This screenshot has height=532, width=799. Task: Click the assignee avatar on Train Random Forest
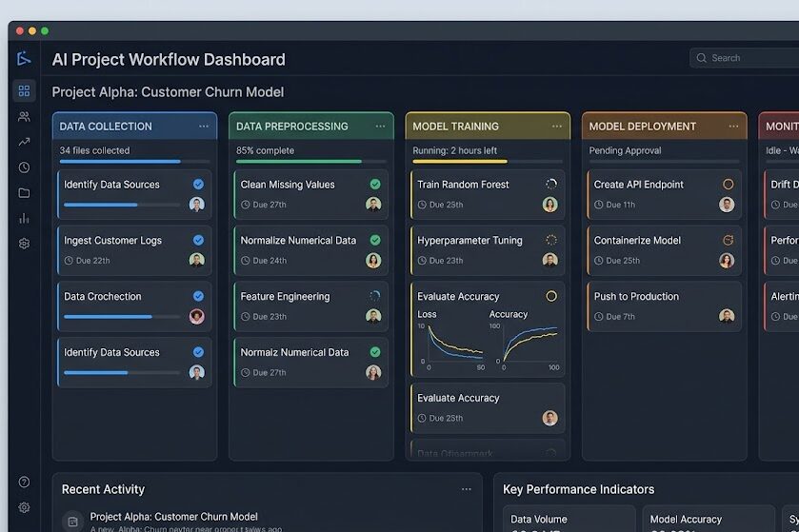pyautogui.click(x=549, y=205)
